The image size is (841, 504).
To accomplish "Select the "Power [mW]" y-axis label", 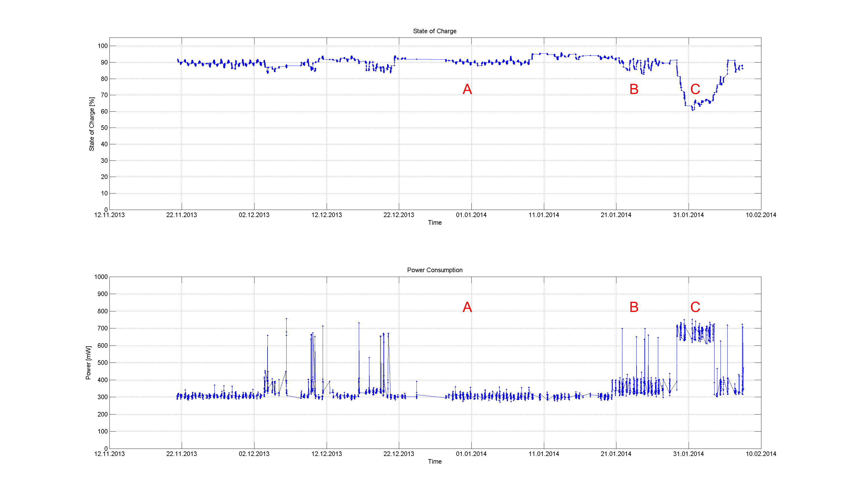I will click(x=88, y=363).
